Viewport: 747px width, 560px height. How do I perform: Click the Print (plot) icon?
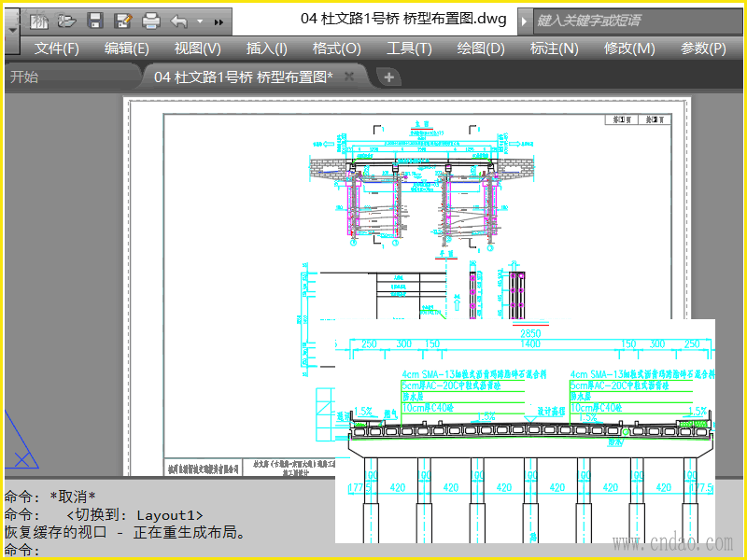tap(150, 20)
